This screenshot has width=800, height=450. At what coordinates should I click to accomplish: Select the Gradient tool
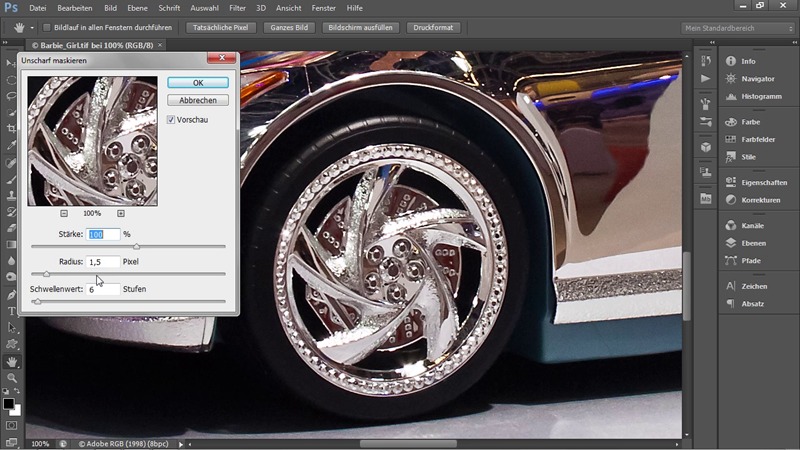click(11, 244)
